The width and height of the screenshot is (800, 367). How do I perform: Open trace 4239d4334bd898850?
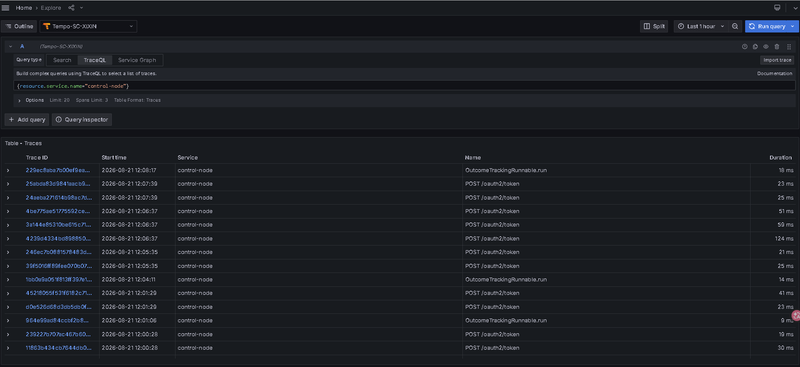pyautogui.click(x=58, y=238)
